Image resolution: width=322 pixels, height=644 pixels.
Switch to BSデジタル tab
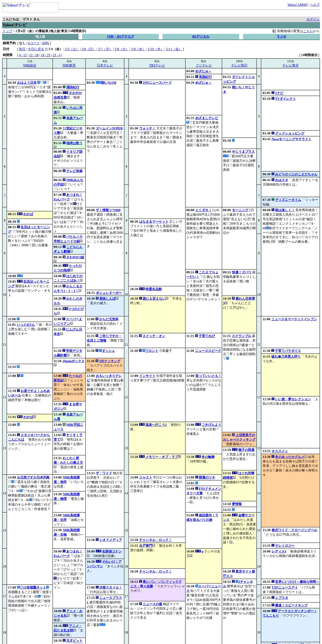point(201,37)
